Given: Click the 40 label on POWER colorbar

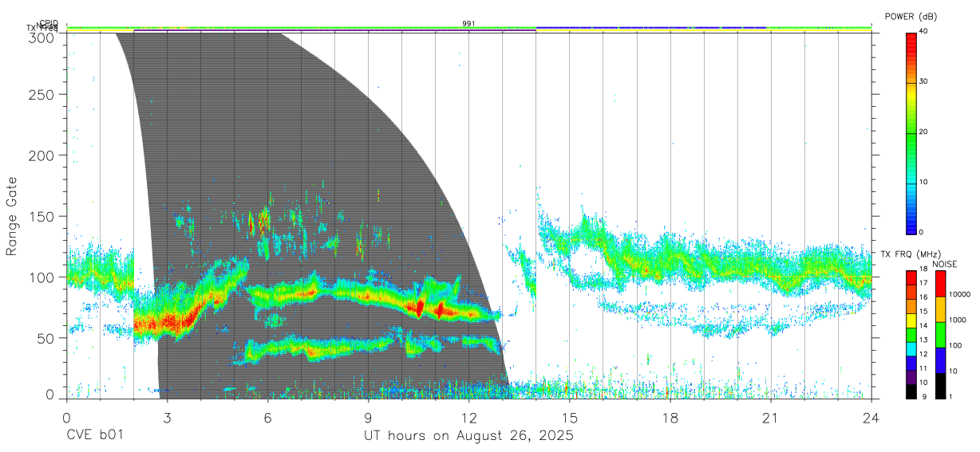Looking at the screenshot, I should [x=924, y=31].
